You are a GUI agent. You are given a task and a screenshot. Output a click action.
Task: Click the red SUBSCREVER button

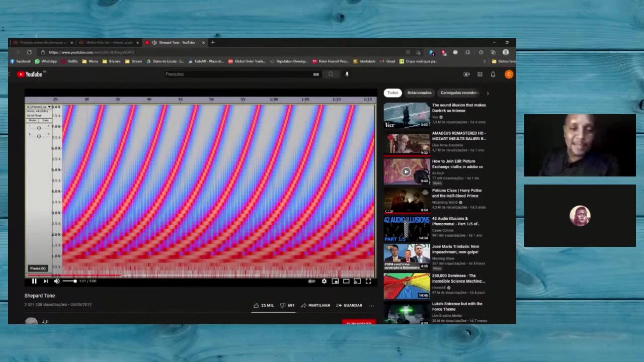359,322
